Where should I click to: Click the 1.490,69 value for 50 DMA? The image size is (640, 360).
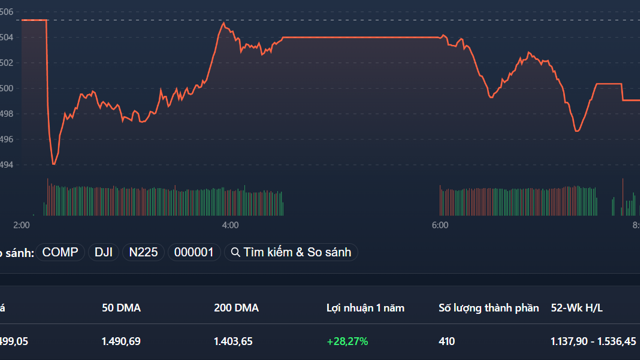click(x=121, y=341)
